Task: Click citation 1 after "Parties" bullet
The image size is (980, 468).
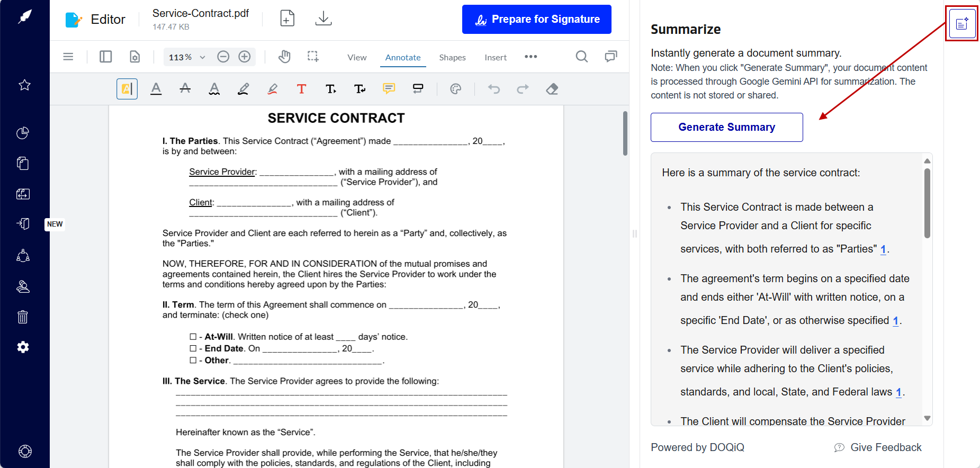Action: pyautogui.click(x=883, y=249)
